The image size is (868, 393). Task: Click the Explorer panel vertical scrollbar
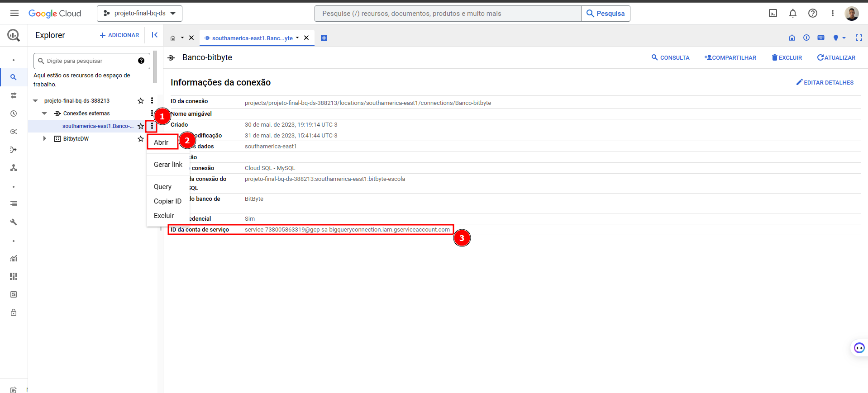coord(155,67)
